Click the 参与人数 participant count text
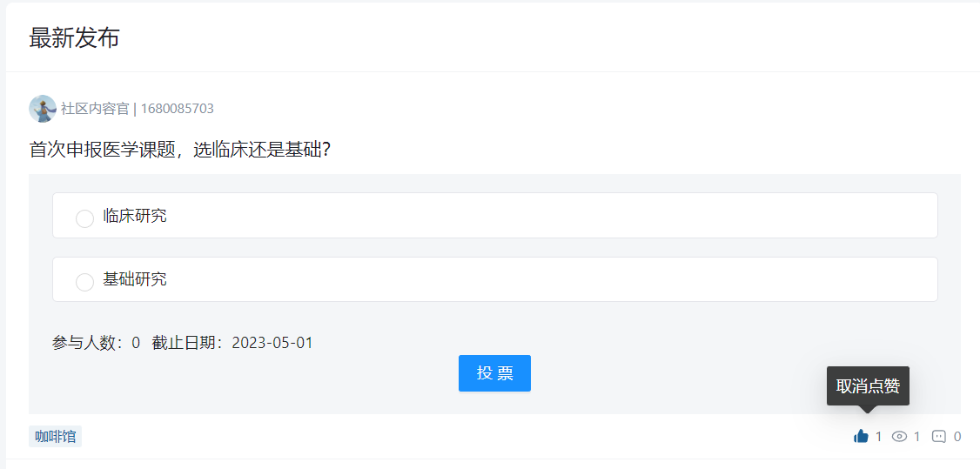This screenshot has width=980, height=469. [96, 343]
